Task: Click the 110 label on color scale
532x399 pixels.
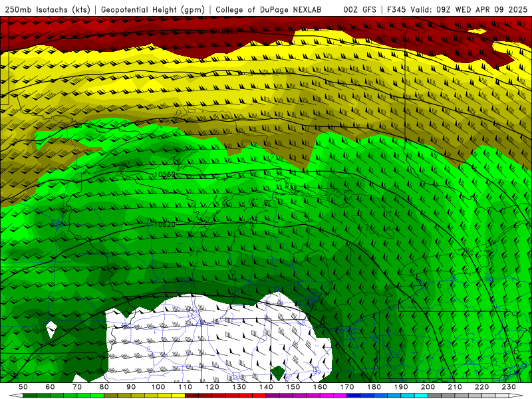Action: pyautogui.click(x=185, y=387)
